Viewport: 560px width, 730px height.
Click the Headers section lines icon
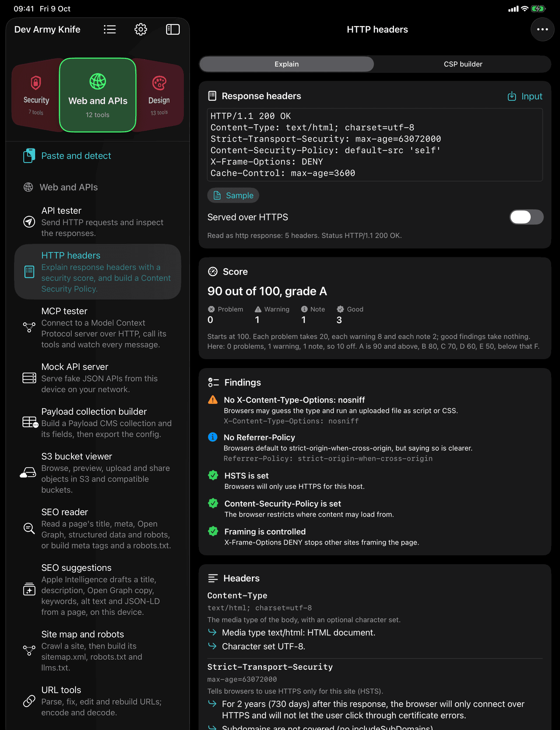tap(213, 578)
